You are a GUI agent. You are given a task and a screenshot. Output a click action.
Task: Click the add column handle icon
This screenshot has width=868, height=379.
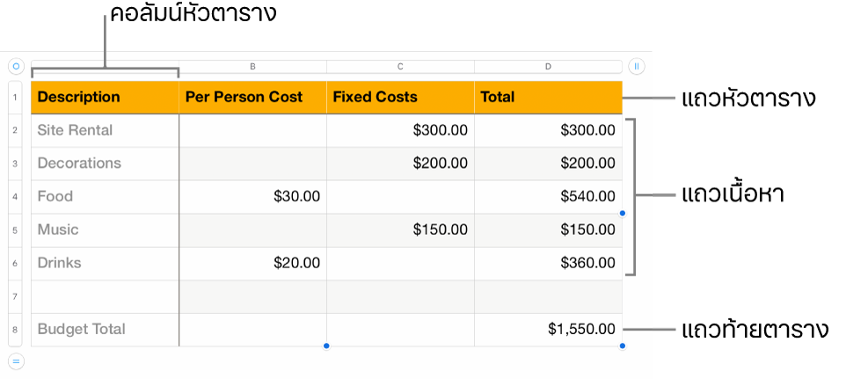coord(636,67)
